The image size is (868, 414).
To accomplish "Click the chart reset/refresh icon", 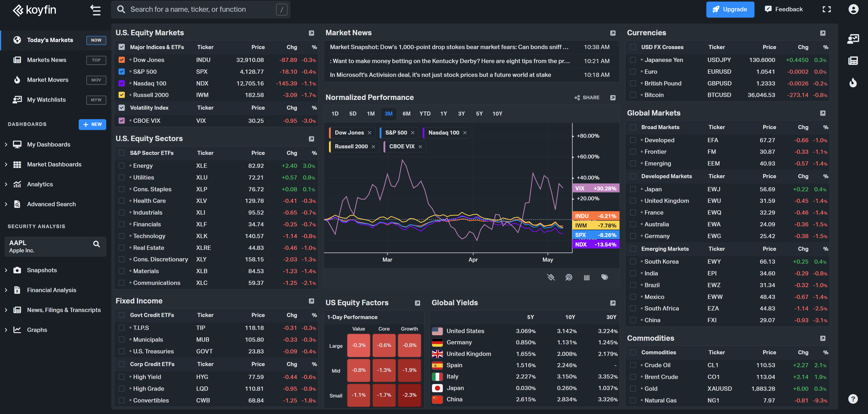I will click(x=568, y=277).
